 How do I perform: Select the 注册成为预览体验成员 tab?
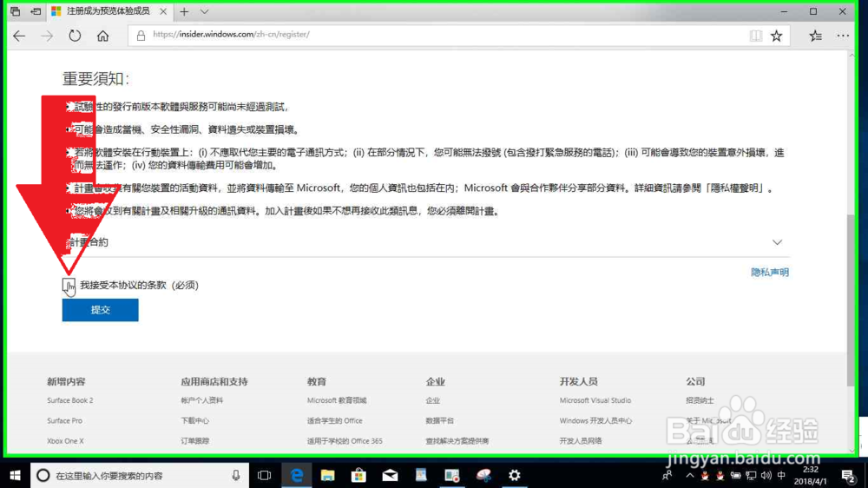pos(108,11)
